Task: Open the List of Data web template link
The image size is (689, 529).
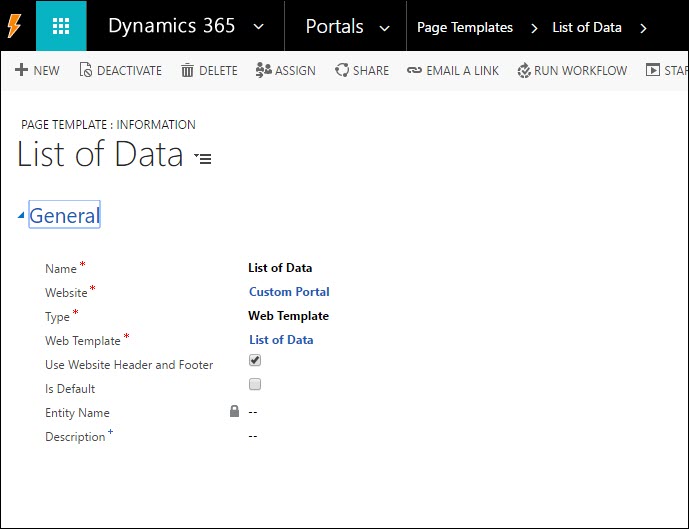Action: (281, 340)
